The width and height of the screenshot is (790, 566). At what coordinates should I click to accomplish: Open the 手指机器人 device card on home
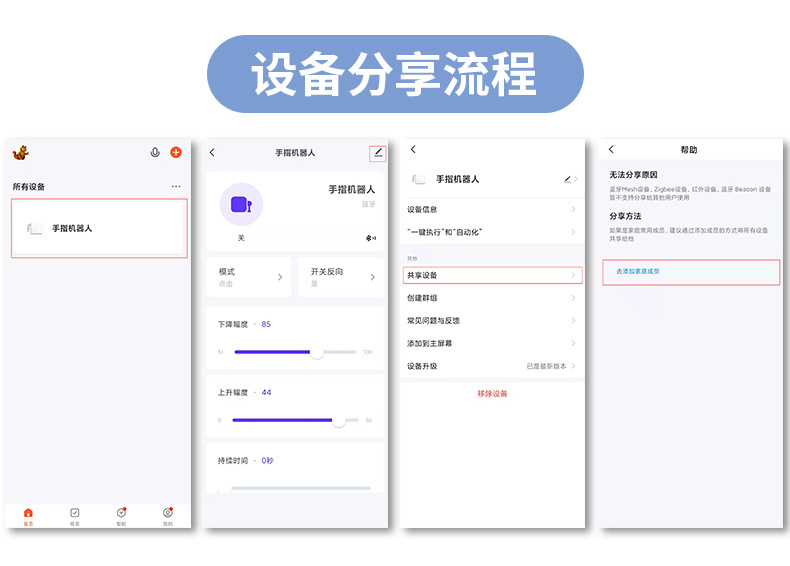tap(99, 228)
